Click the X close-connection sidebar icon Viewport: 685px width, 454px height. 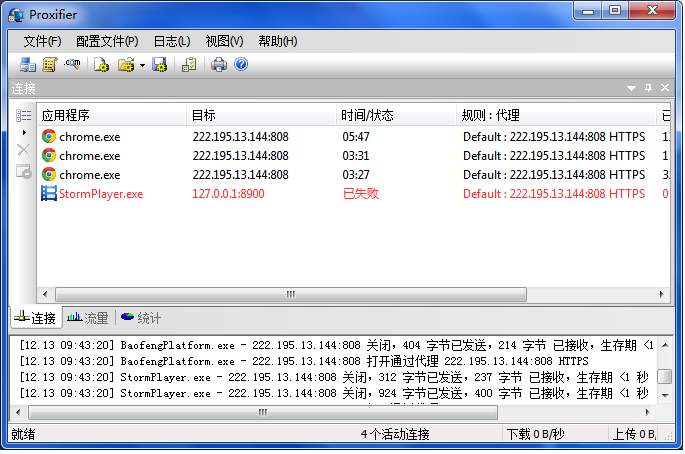click(23, 150)
